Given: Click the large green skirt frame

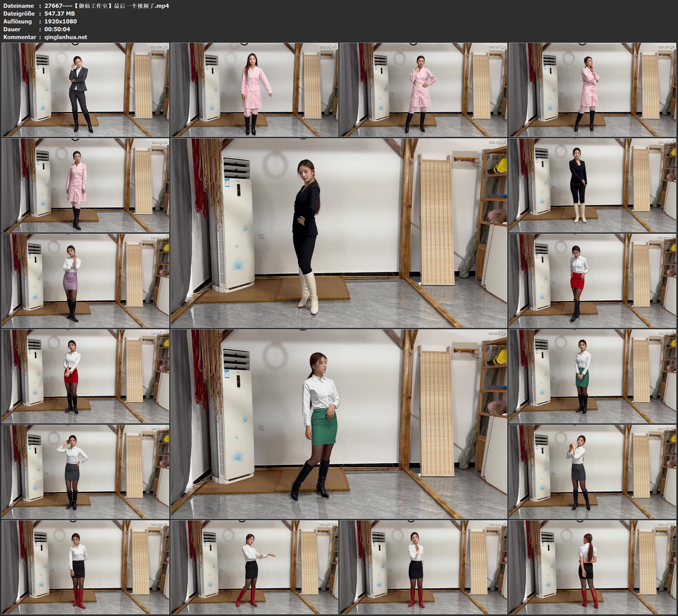Looking at the screenshot, I should (x=339, y=424).
